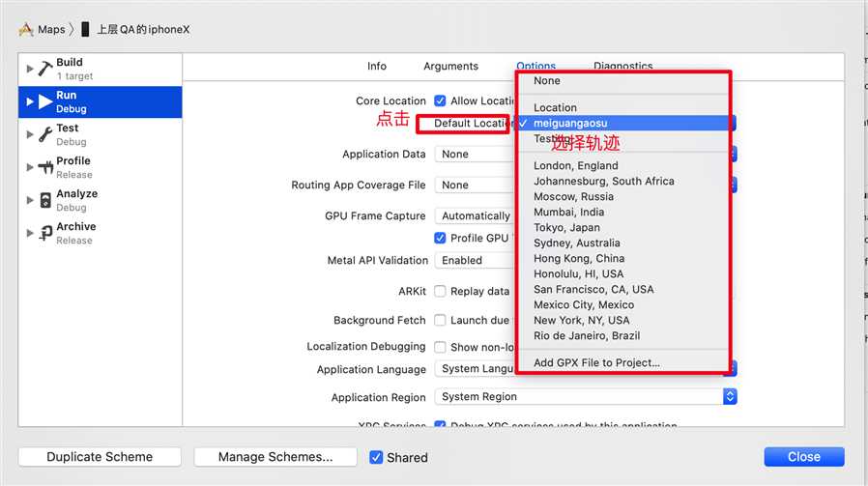Select New York, NY, USA location
This screenshot has height=486, width=868.
pyautogui.click(x=623, y=321)
